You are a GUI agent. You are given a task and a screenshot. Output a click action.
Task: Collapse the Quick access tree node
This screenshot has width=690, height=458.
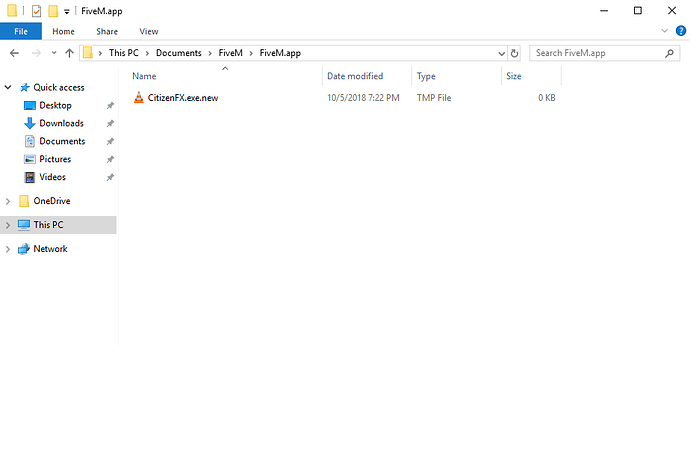click(x=8, y=87)
